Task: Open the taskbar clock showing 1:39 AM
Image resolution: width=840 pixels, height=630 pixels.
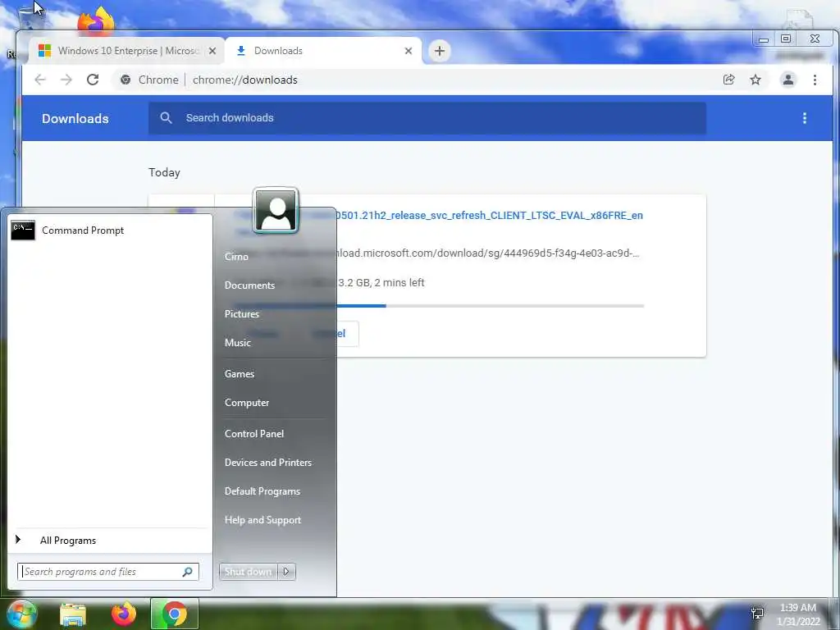Action: 798,614
